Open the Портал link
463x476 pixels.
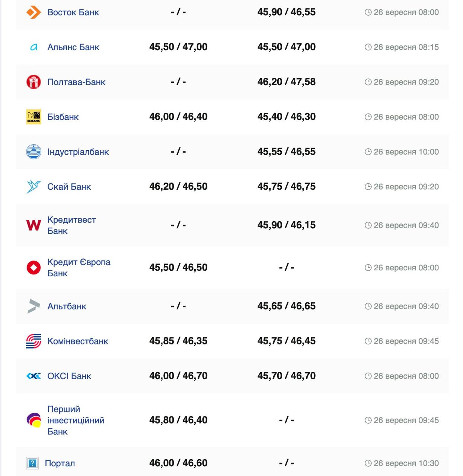(60, 463)
